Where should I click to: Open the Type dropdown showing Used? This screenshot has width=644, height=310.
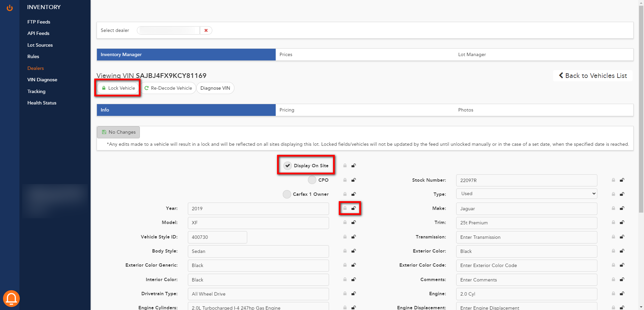(x=526, y=193)
